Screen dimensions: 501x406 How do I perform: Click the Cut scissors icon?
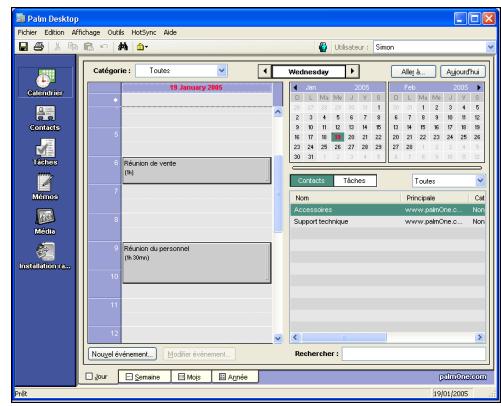click(x=57, y=47)
